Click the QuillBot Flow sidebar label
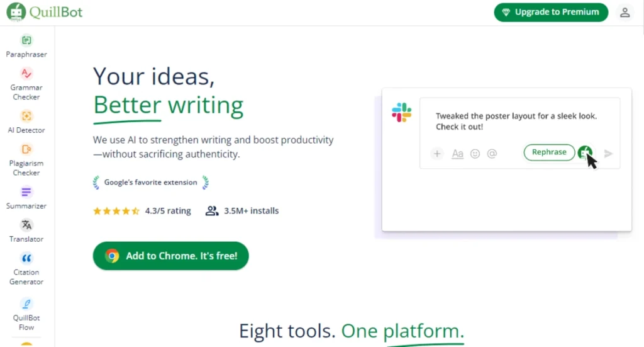 tap(26, 322)
